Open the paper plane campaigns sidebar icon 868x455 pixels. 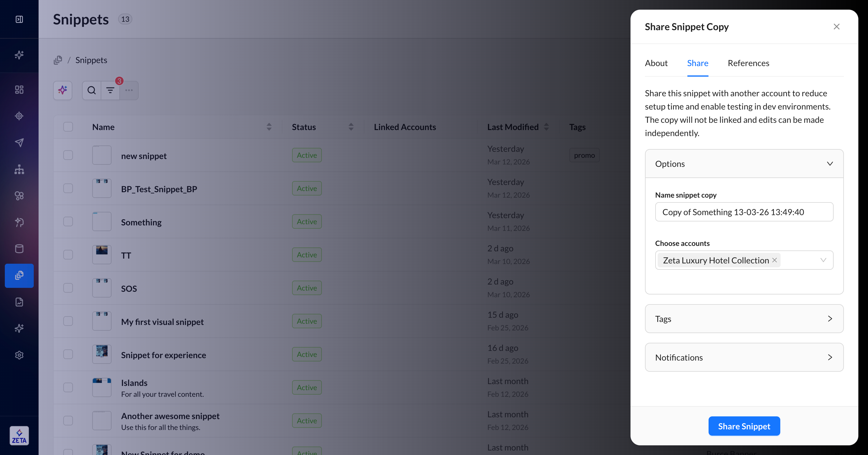(x=19, y=143)
